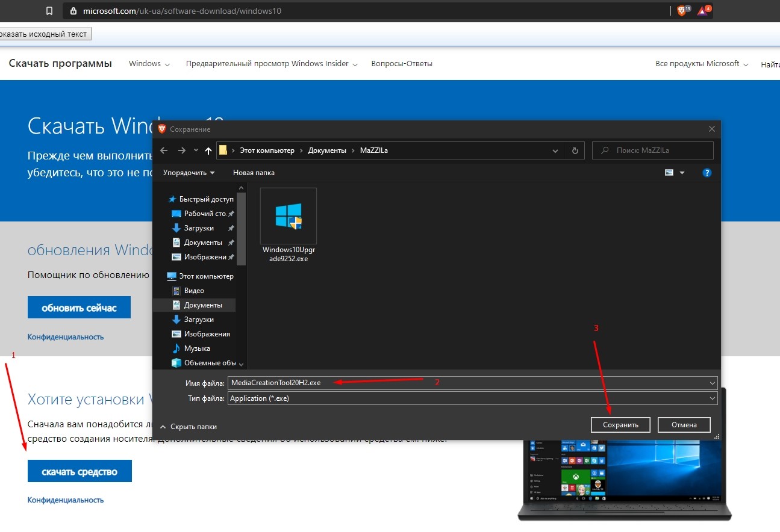
Task: Click the Отмена button
Action: click(684, 424)
